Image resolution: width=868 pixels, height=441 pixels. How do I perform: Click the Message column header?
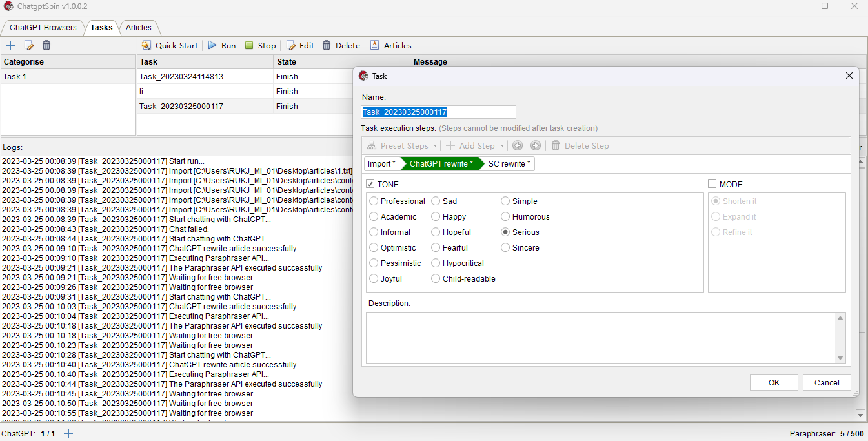430,62
